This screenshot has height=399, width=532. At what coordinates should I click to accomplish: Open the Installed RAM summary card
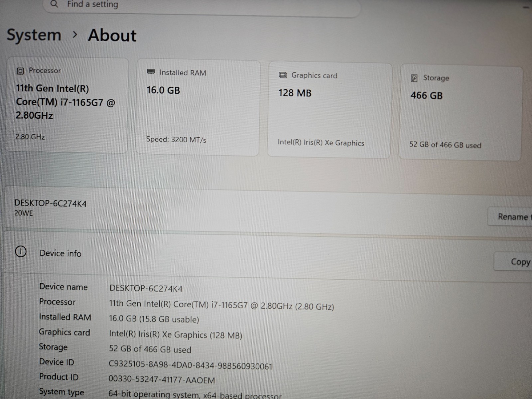pos(198,107)
